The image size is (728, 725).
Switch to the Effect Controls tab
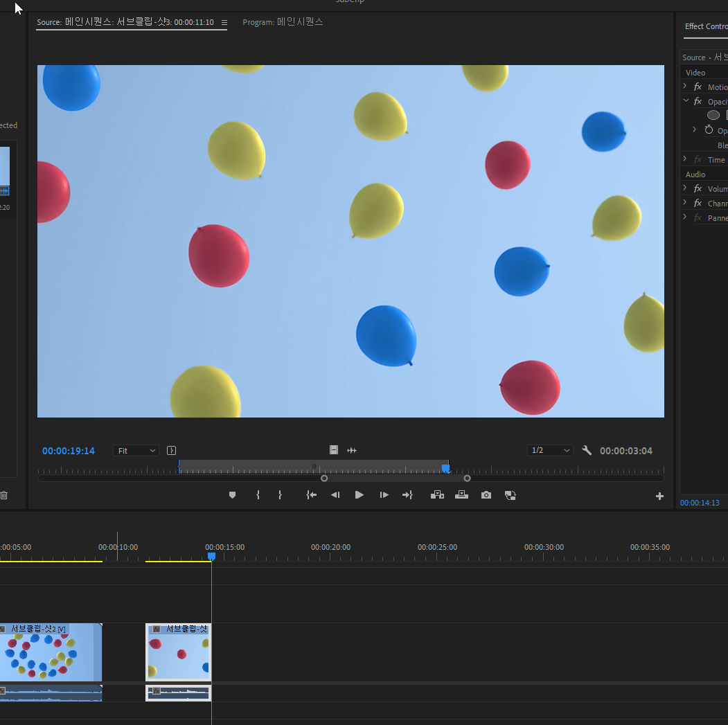pos(705,26)
